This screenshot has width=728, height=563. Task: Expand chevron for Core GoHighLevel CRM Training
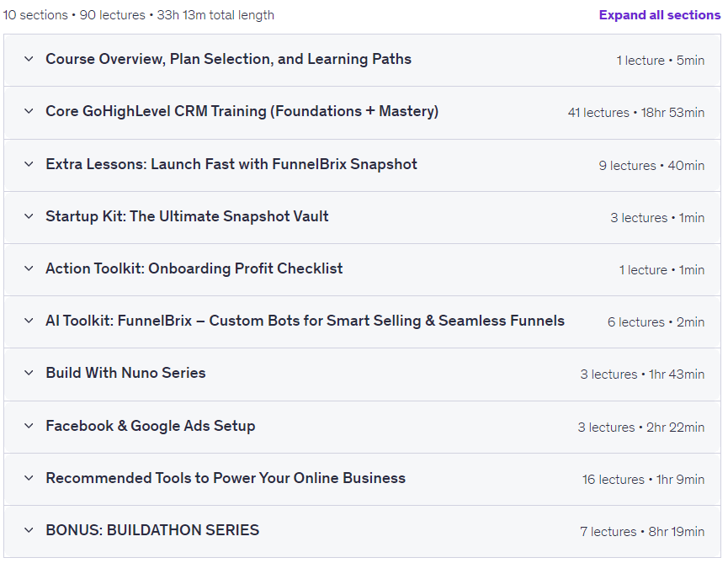[x=29, y=111]
